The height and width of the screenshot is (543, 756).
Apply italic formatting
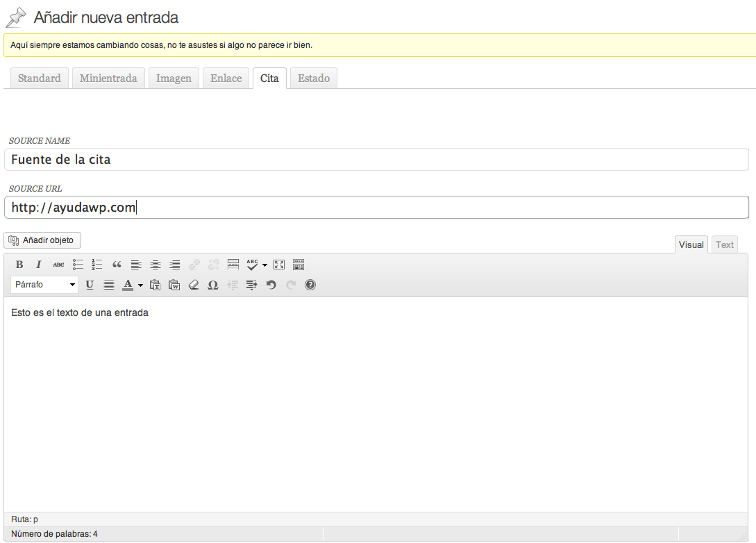[x=39, y=265]
